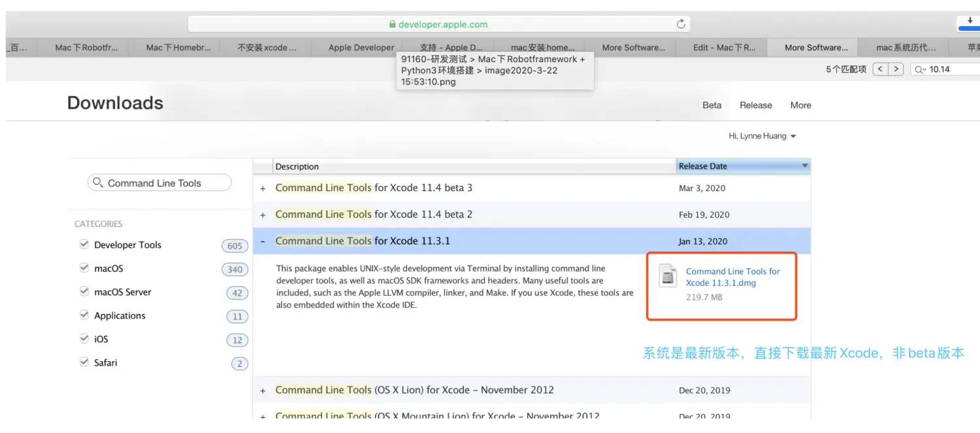
Task: Click the 5个匹配项 match count text
Action: click(x=846, y=69)
